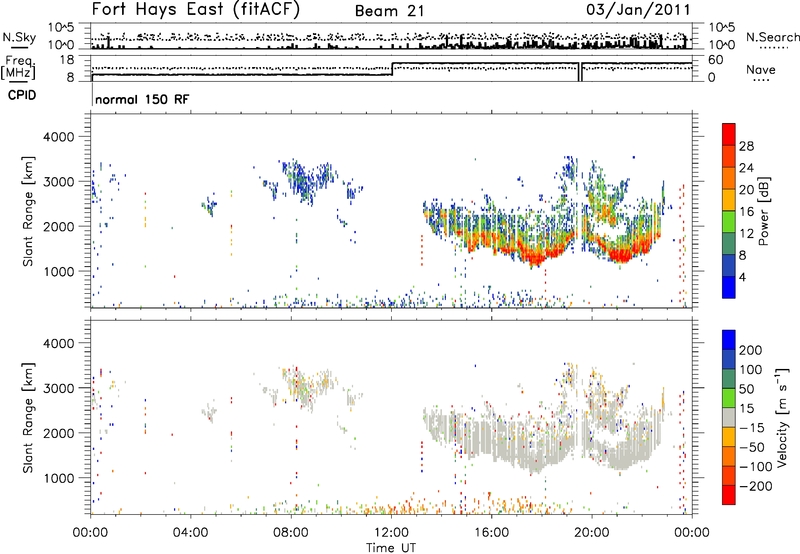
Task: Click the 24 label on Power colorbar
Action: 746,168
